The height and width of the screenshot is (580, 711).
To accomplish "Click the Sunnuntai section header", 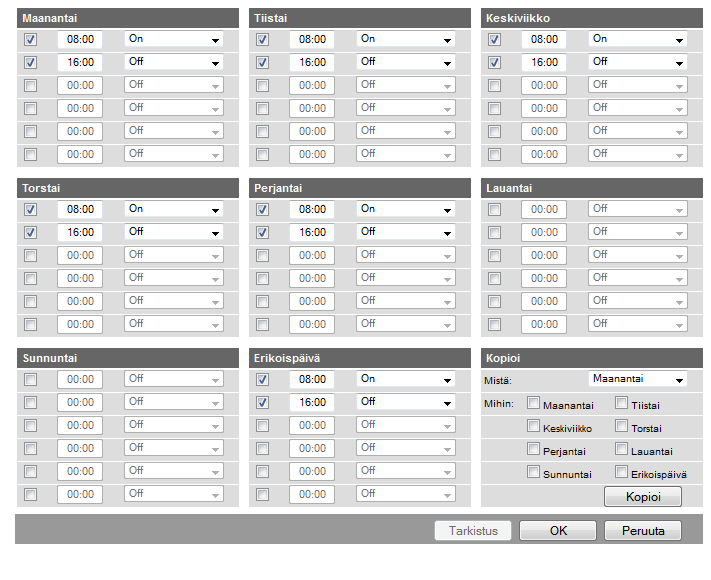I will click(128, 358).
